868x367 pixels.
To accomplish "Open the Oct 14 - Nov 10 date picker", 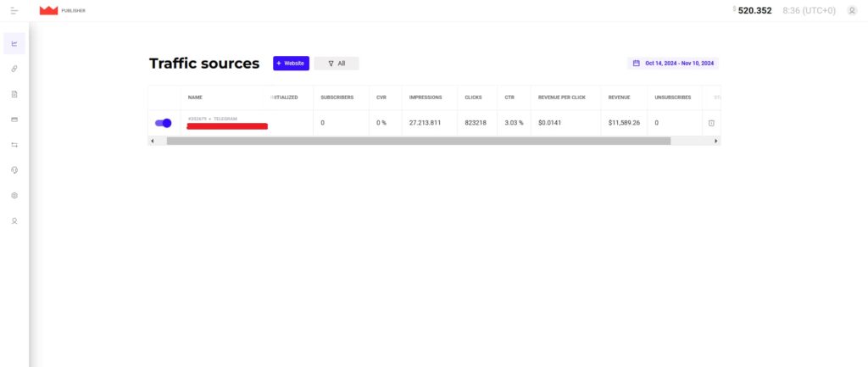I will [x=673, y=64].
